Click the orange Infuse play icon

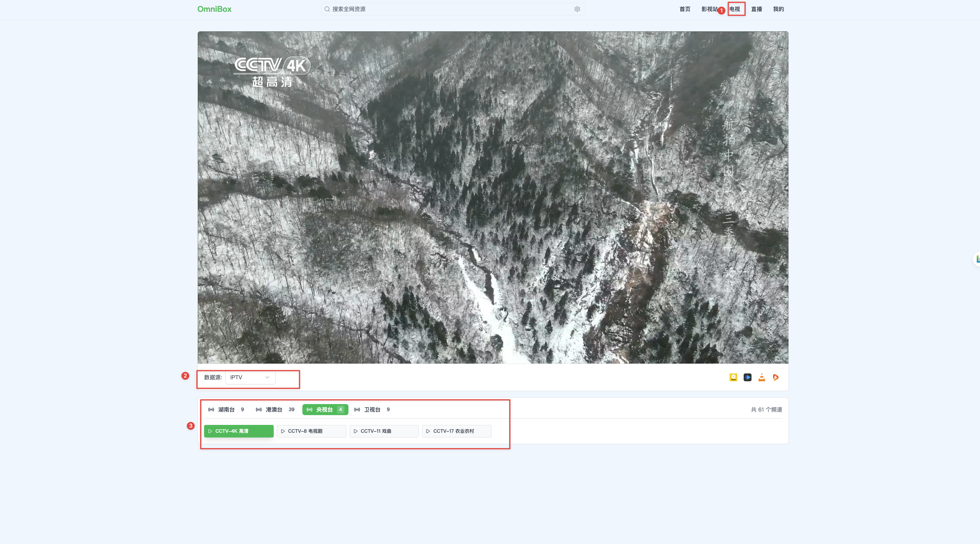click(776, 377)
